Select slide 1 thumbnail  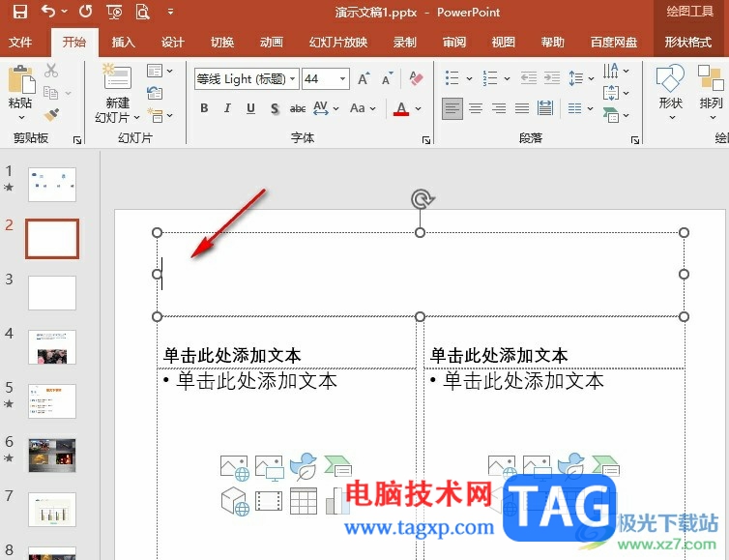pyautogui.click(x=52, y=185)
